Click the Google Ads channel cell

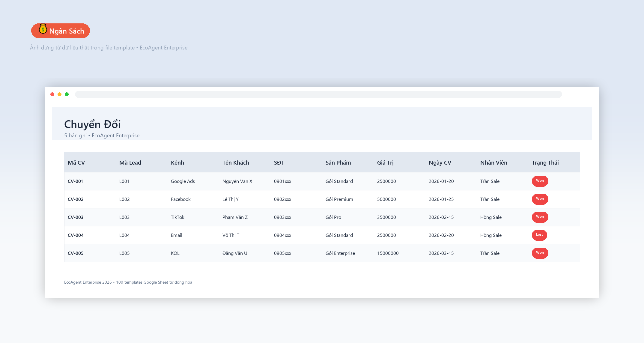[x=183, y=181]
